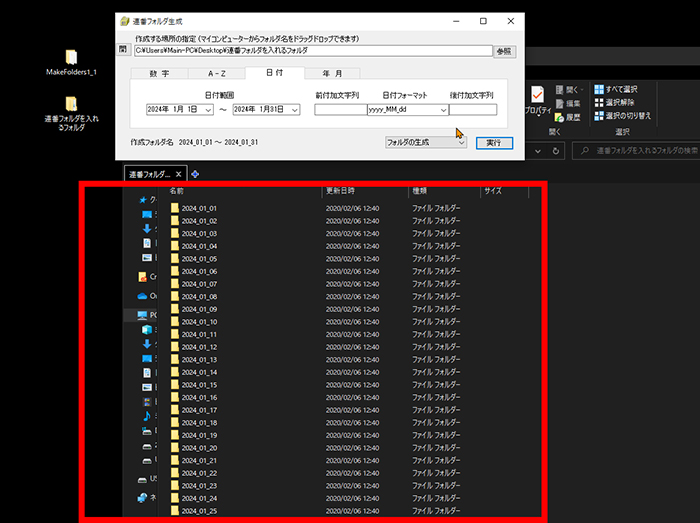This screenshot has width=700, height=523.
Task: Click the OneDrive cloud icon in sidebar
Action: coord(142,296)
